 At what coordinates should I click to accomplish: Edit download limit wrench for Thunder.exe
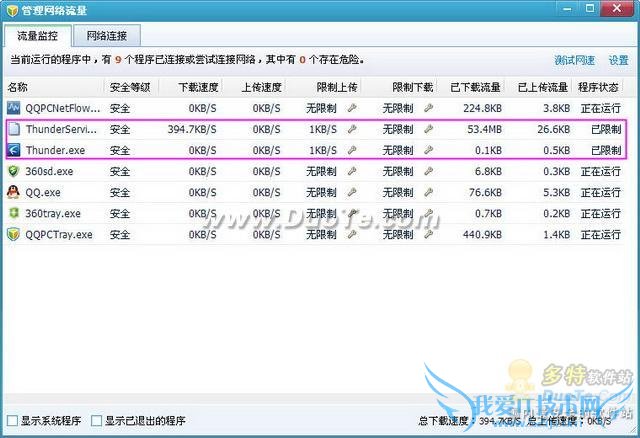pyautogui.click(x=428, y=150)
